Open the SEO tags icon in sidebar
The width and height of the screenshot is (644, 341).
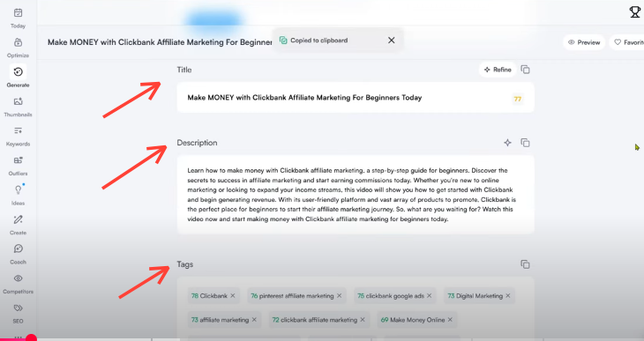tap(18, 308)
